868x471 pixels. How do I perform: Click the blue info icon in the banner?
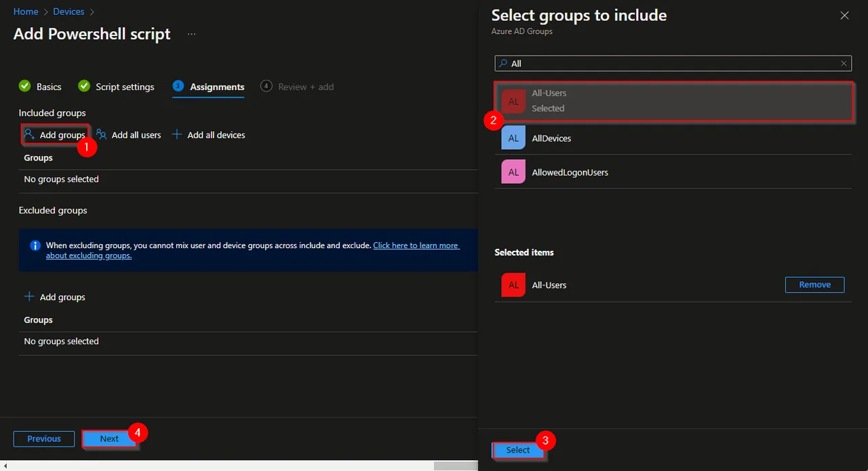(35, 245)
